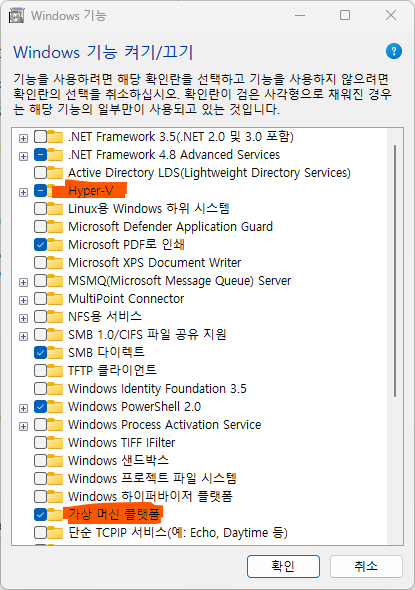Click Windows 기능 켜기/끄기 heading text
Image resolution: width=415 pixels, height=590 pixels.
point(103,52)
